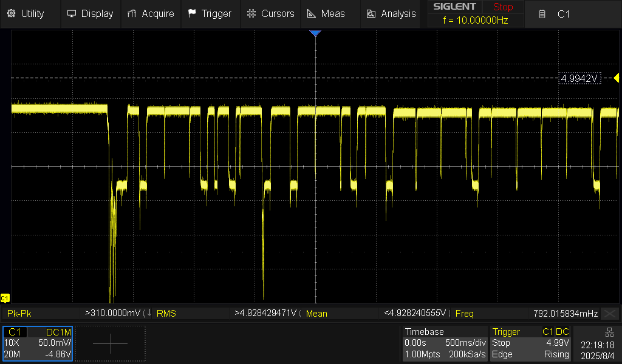Open the Trigger menu in top bar
Viewport: 622px width, 364px height.
210,13
